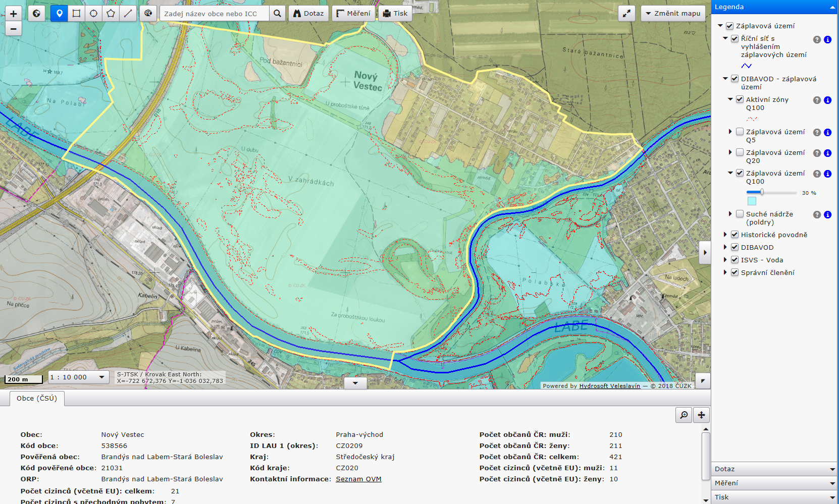Expand Záplavová území Q20 node
Viewport: 839px width, 504px height.
(730, 152)
